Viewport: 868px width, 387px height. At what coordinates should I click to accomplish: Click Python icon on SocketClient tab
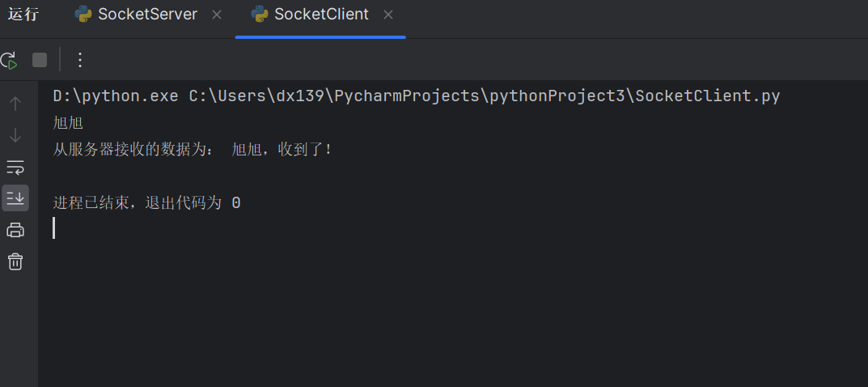tap(260, 15)
